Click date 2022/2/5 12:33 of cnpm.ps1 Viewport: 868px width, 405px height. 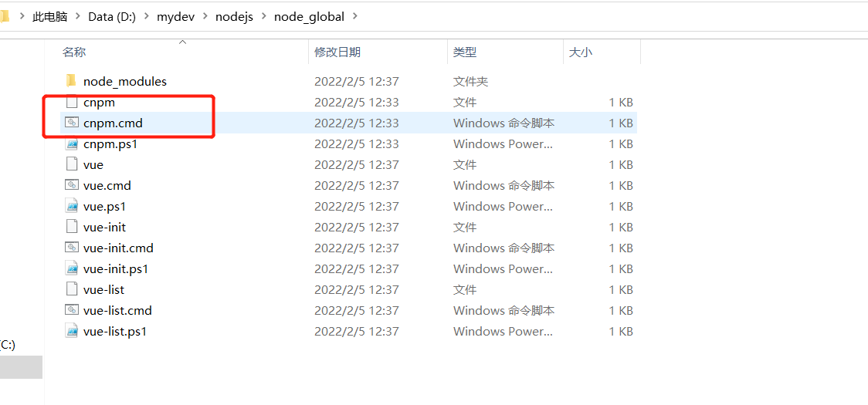point(357,143)
